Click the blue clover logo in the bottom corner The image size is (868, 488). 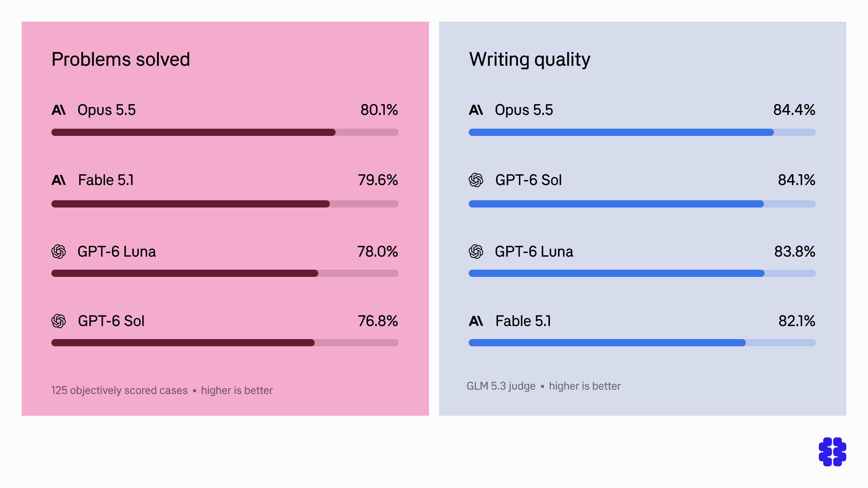coord(833,452)
